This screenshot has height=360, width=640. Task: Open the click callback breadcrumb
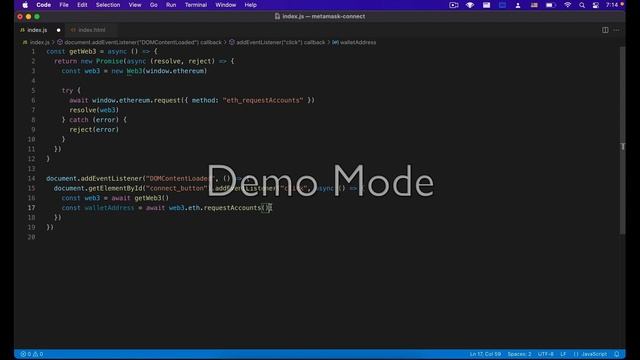pyautogui.click(x=277, y=42)
